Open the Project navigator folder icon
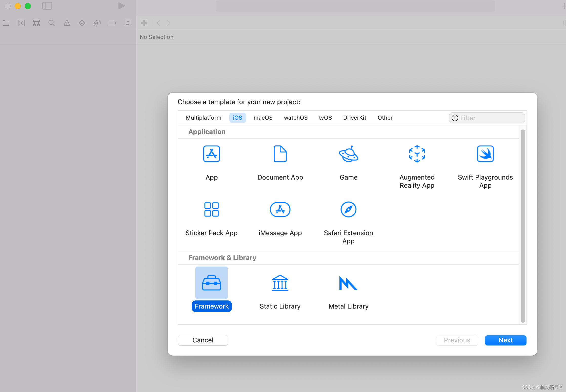Viewport: 566px width, 392px height. [x=6, y=23]
